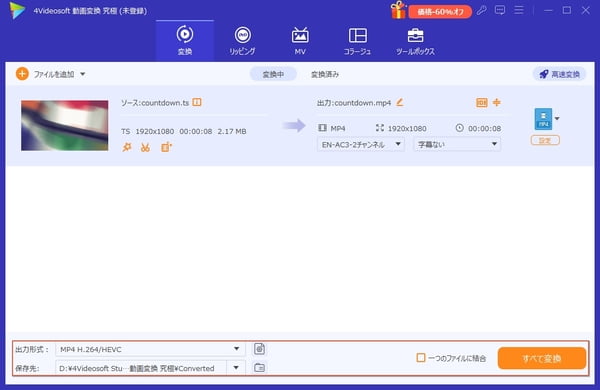The width and height of the screenshot is (600, 390).
Task: Click the 出力:countdown.mp4 filename text
Action: click(x=354, y=103)
